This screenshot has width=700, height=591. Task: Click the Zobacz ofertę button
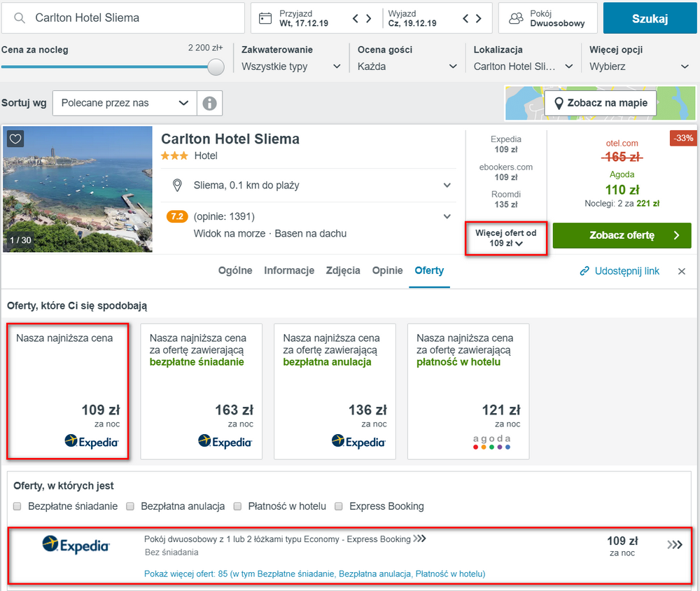pos(622,235)
